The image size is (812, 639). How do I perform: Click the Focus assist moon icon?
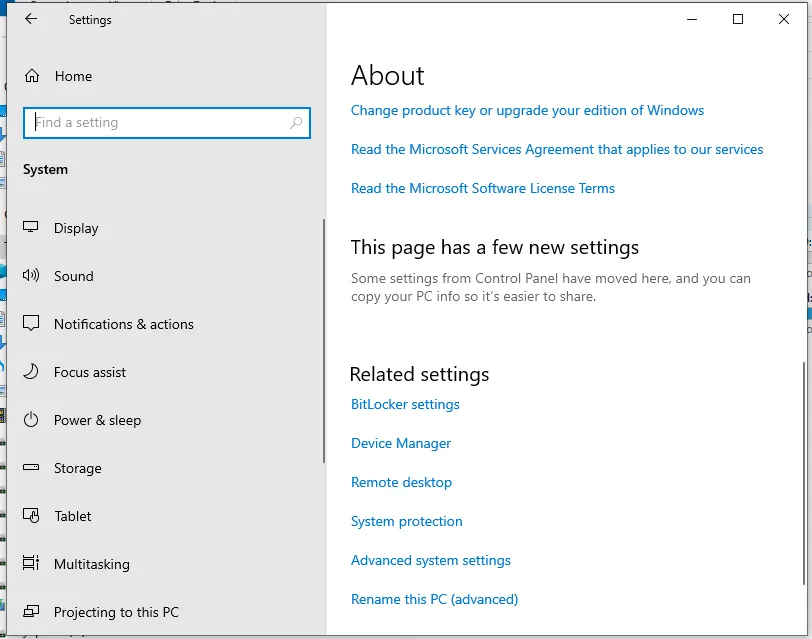(31, 371)
